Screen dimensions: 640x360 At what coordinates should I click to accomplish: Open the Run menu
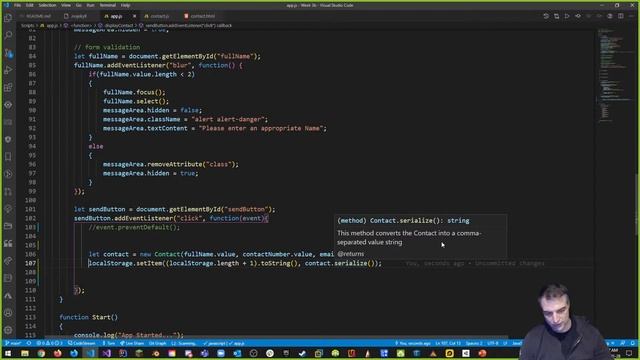[91, 5]
